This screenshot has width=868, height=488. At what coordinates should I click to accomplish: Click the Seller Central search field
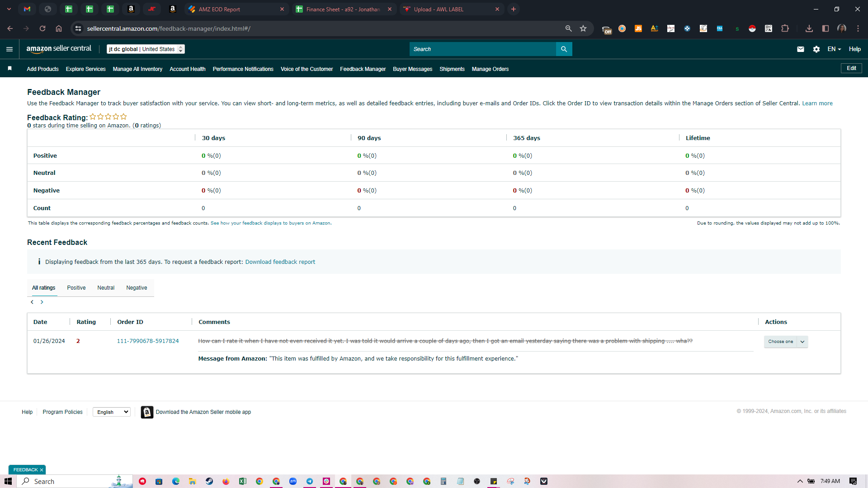(x=482, y=49)
